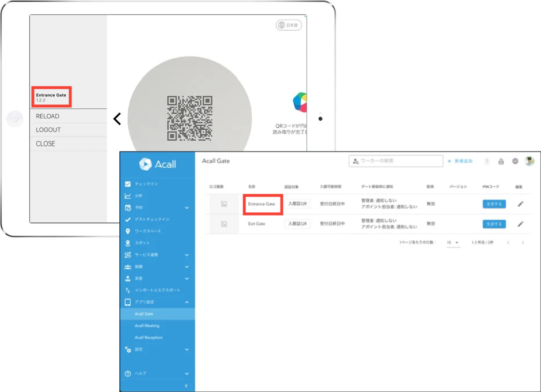Expand the 予約 sidebar section
This screenshot has width=541, height=392.
(x=187, y=208)
